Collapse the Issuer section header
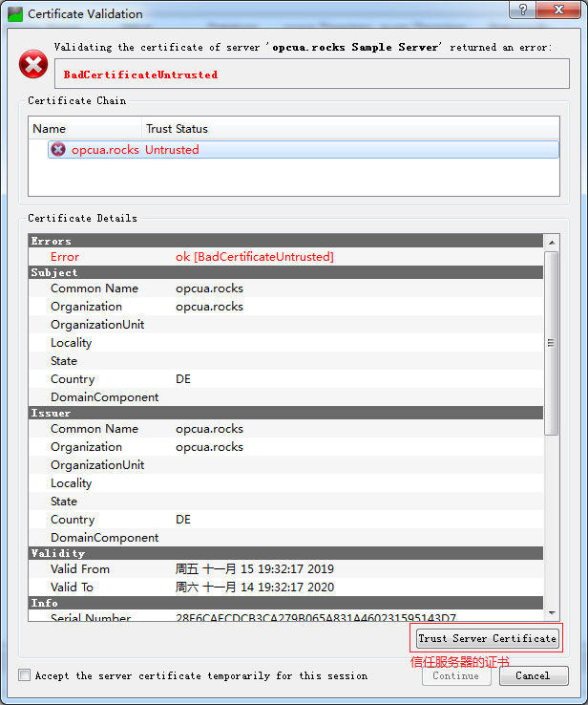Screen dimensions: 588x705 [51, 413]
